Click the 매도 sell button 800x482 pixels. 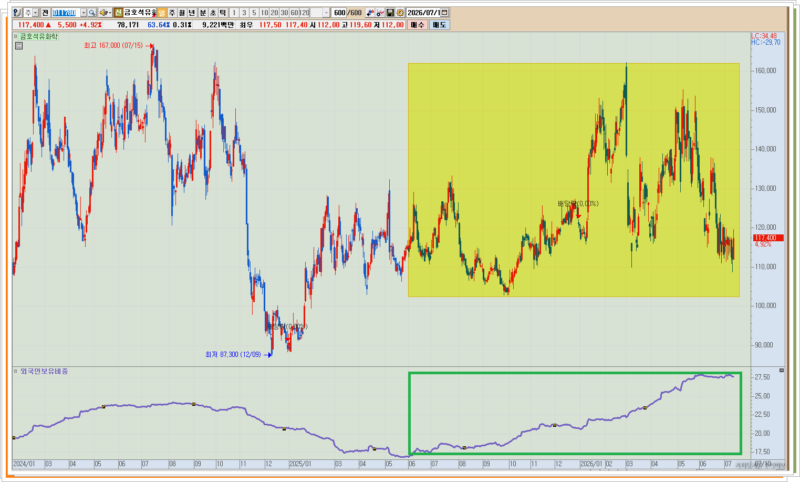click(439, 24)
